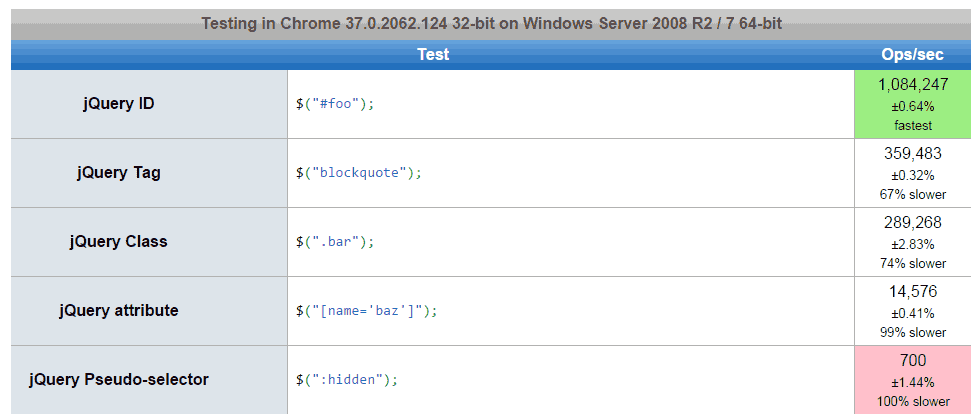Click the '99% slower' text

913,332
